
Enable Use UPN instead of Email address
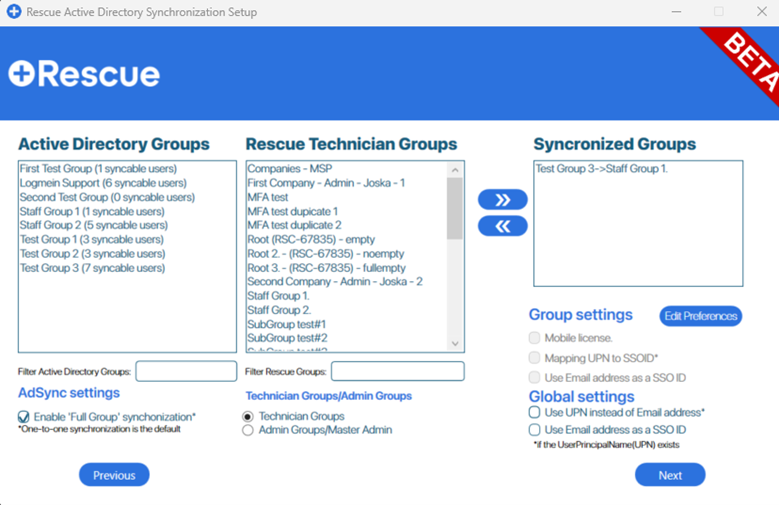(x=535, y=412)
